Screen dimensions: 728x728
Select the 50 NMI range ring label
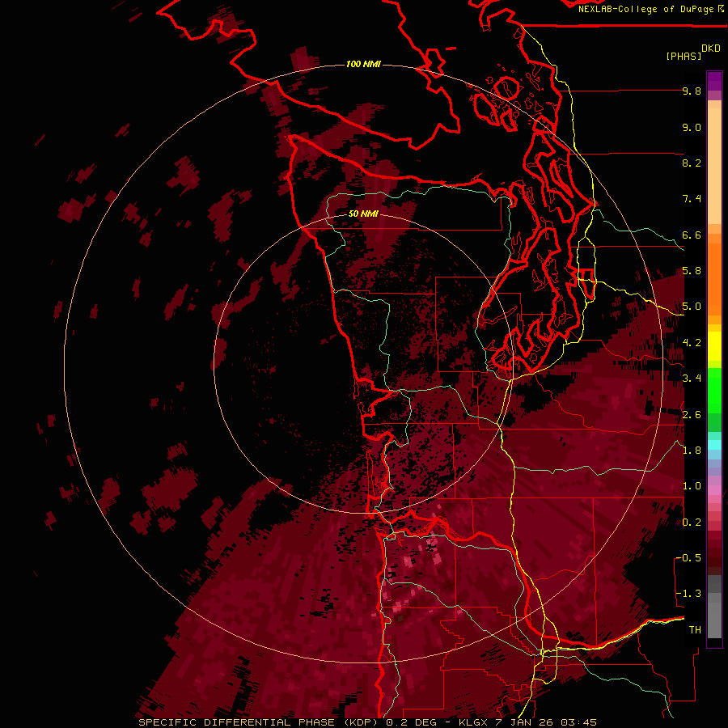pyautogui.click(x=363, y=214)
